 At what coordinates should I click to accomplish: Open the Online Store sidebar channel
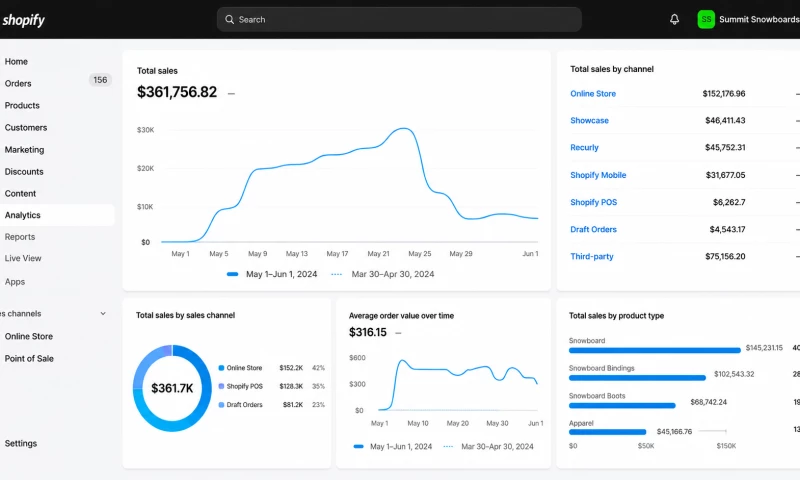click(x=29, y=336)
